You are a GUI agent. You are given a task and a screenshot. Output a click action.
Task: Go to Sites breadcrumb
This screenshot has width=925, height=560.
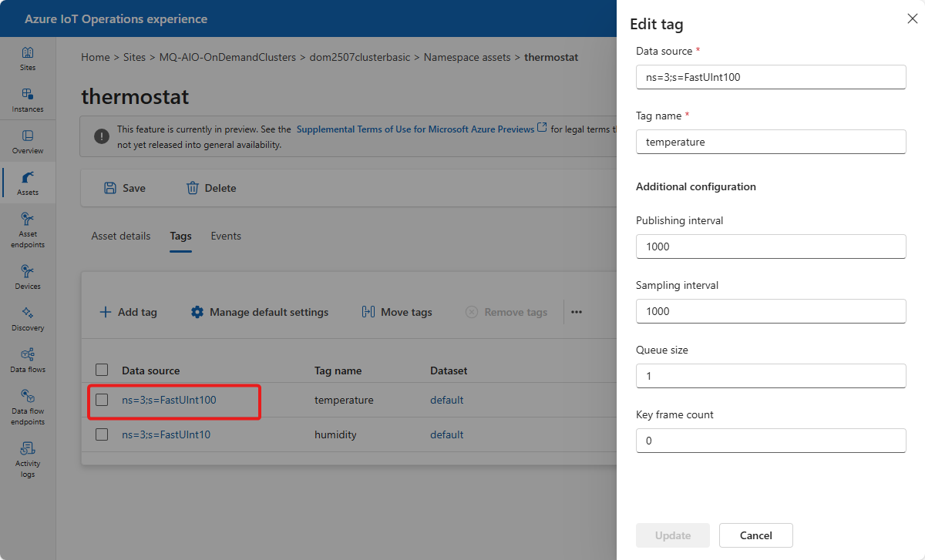[x=135, y=57]
